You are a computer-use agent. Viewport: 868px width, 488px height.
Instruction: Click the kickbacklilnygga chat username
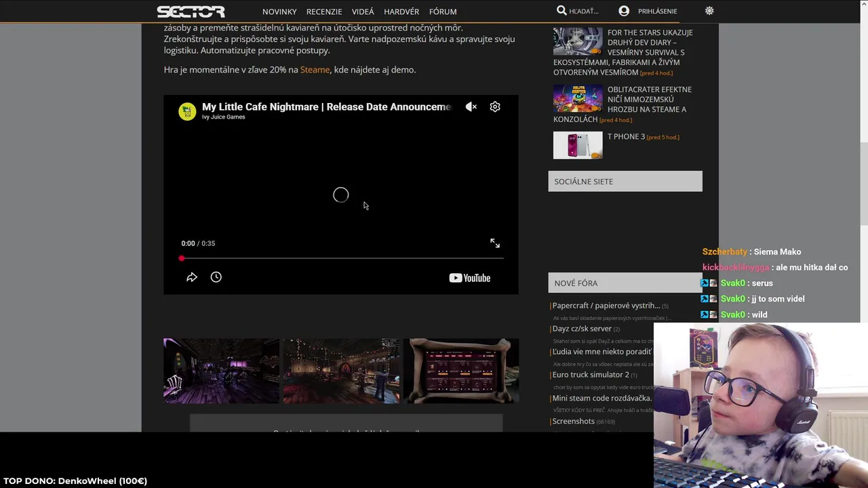coord(736,268)
